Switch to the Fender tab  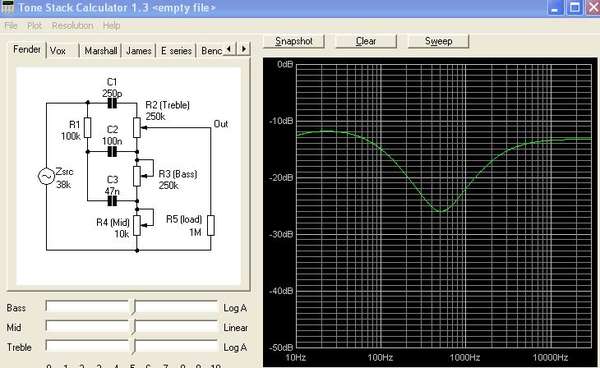point(27,49)
